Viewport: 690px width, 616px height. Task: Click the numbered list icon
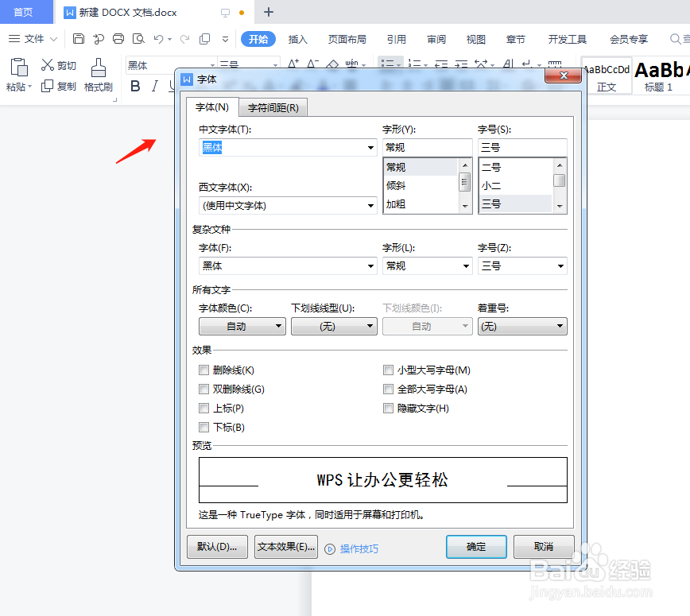pyautogui.click(x=413, y=64)
